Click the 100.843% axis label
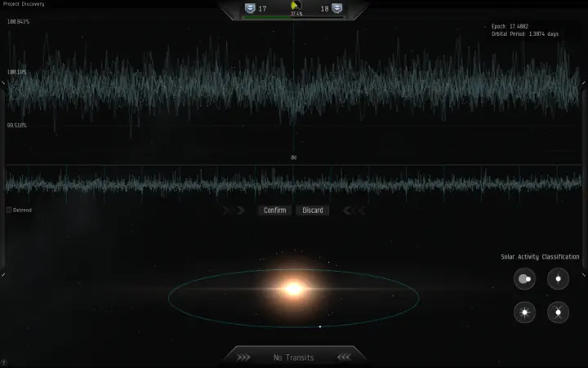This screenshot has width=588, height=368. [x=18, y=22]
